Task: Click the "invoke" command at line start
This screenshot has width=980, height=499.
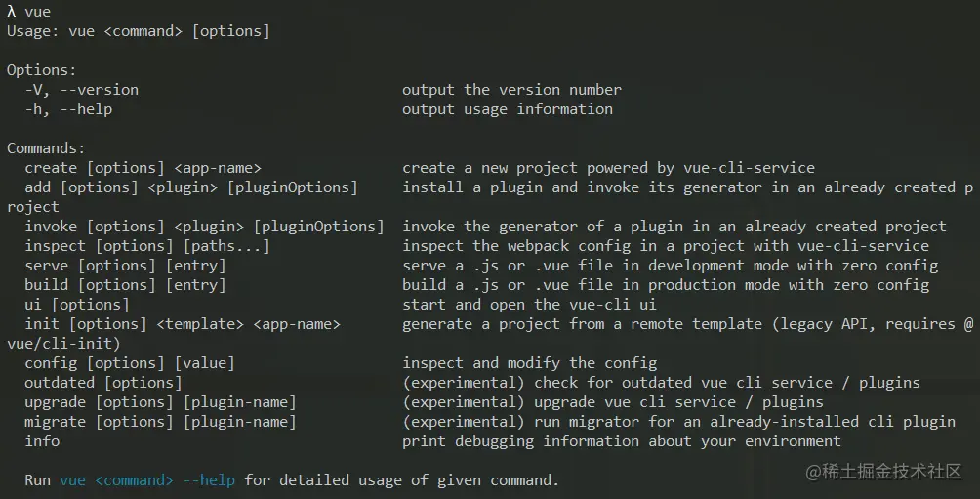Action: (x=55, y=227)
